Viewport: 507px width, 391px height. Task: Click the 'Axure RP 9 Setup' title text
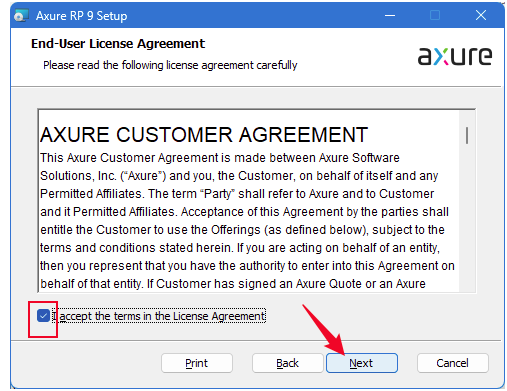point(82,16)
